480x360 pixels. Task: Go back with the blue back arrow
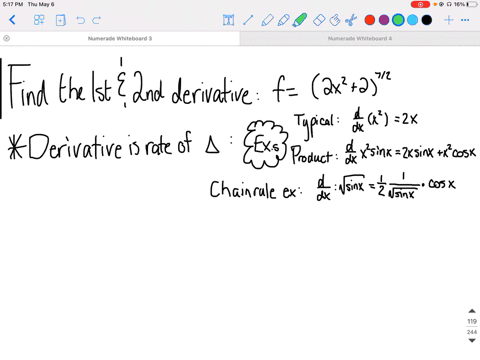(x=12, y=20)
